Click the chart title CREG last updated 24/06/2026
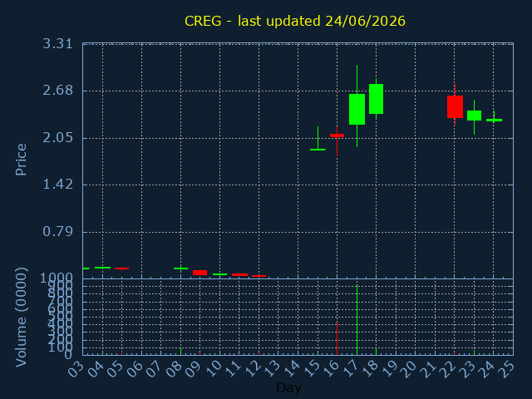 (x=295, y=21)
